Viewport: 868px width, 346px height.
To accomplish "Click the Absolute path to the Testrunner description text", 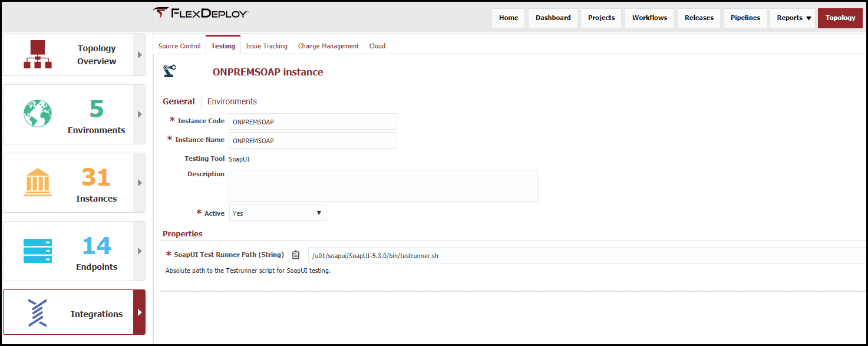I will [248, 271].
